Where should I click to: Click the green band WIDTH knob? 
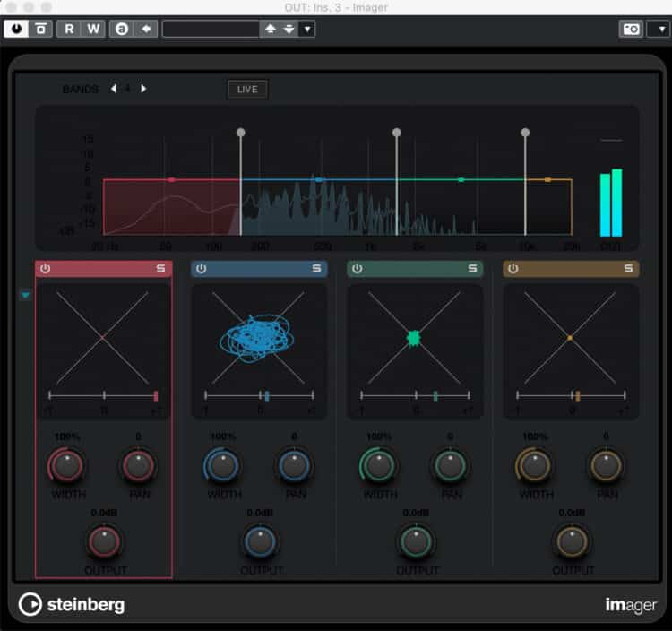(378, 464)
